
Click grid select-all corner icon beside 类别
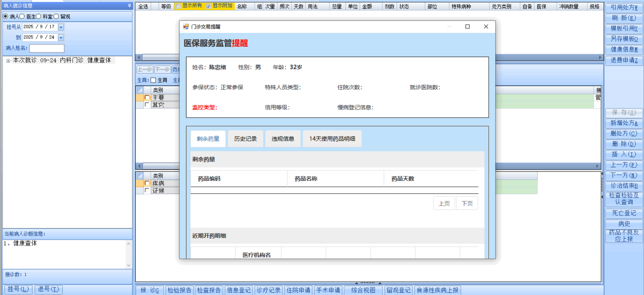(x=140, y=90)
